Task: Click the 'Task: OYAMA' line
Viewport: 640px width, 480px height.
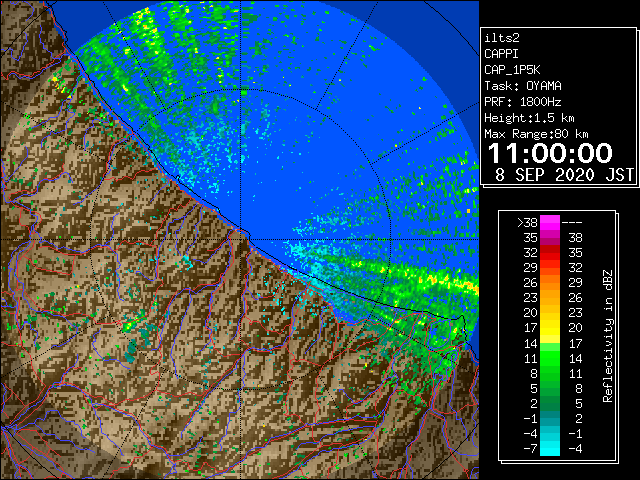Action: tap(523, 86)
